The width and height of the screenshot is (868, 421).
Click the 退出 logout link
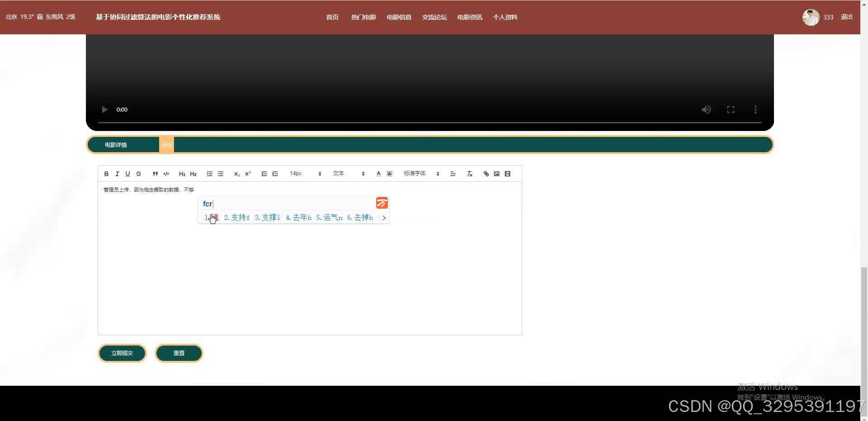847,17
